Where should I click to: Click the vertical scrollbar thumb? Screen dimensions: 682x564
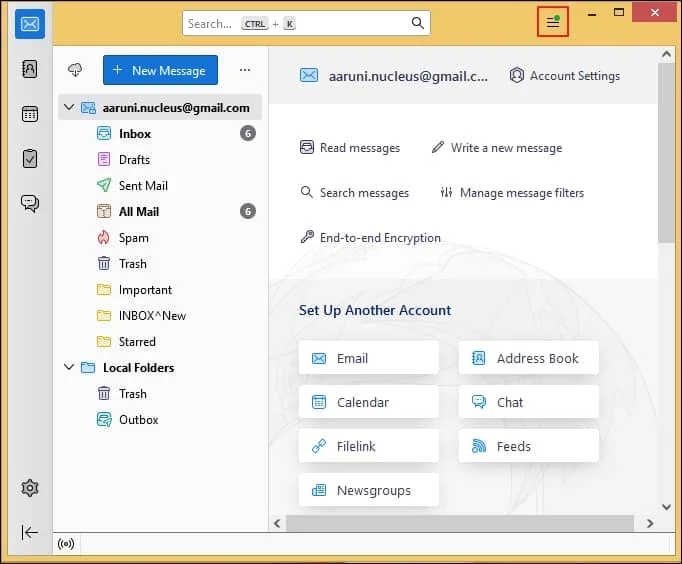click(x=666, y=153)
